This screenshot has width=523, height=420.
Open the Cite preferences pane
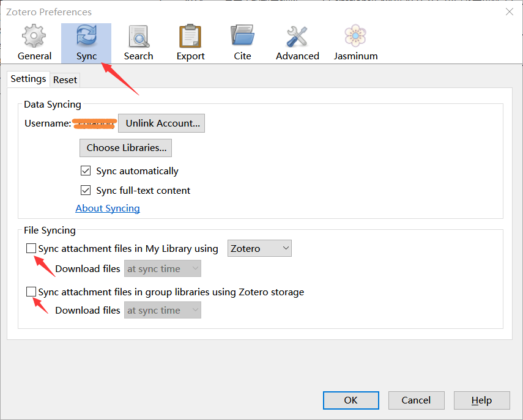coord(242,43)
